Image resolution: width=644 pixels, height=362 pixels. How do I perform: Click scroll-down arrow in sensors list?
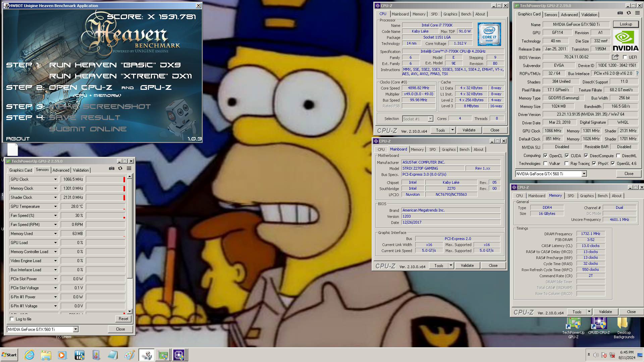129,311
